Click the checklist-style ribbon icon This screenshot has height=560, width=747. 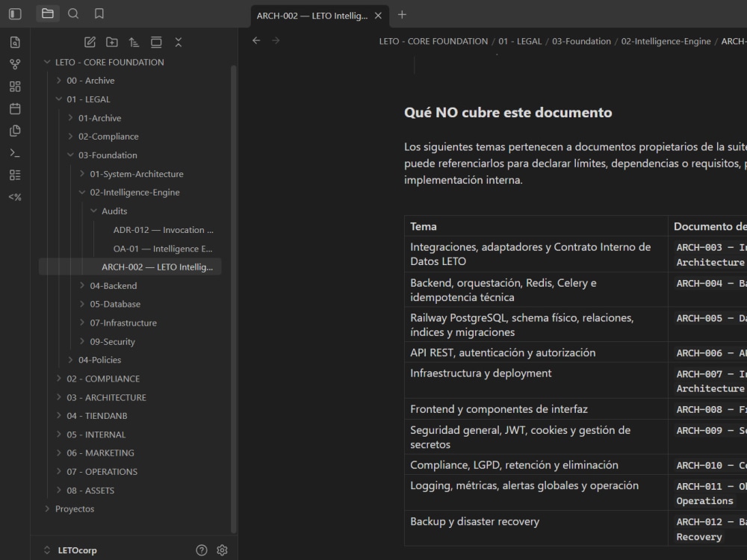(x=15, y=175)
